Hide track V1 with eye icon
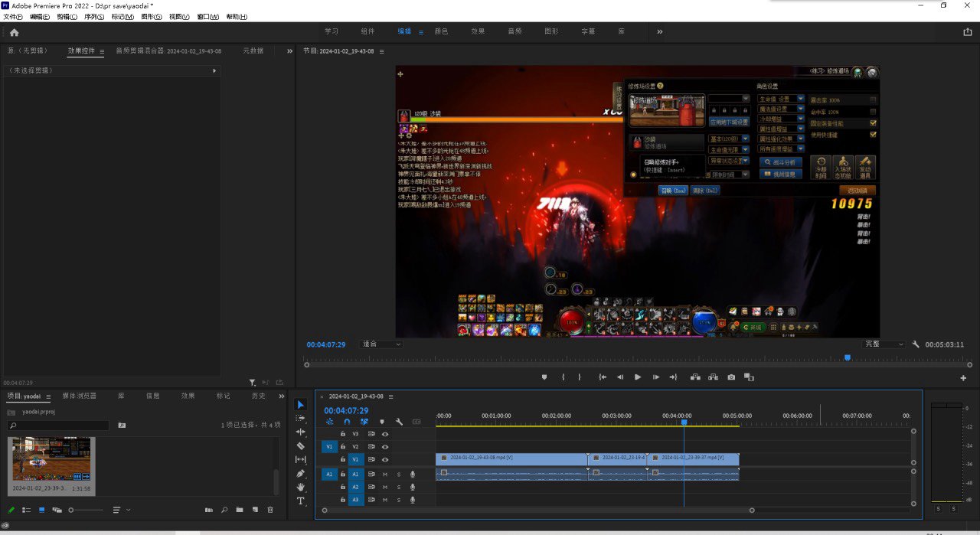The image size is (980, 535). pos(385,459)
